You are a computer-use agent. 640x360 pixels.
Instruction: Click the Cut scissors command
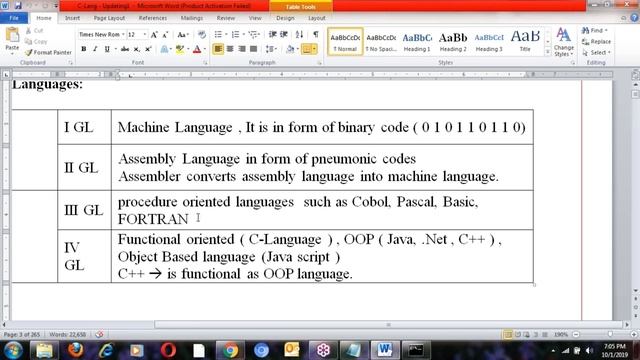pos(34,31)
